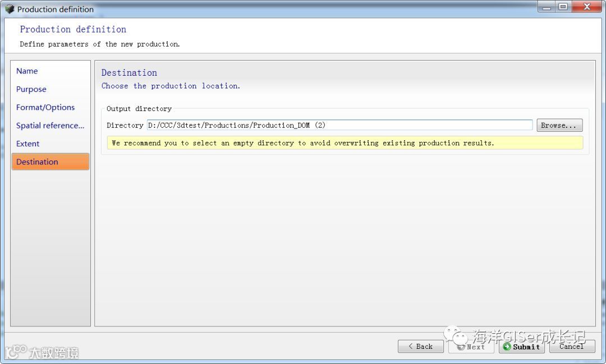The width and height of the screenshot is (606, 364).
Task: Click the Destination heading text
Action: point(129,73)
